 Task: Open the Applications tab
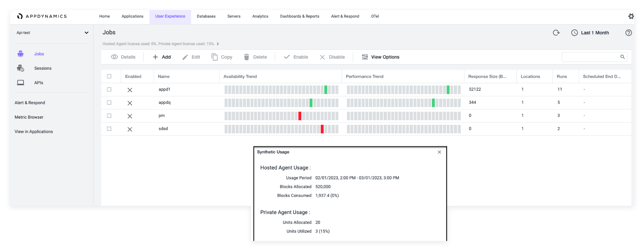(132, 16)
